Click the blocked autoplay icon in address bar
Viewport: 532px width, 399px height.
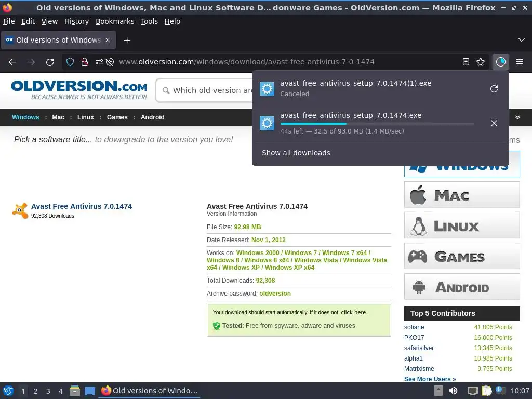[110, 62]
